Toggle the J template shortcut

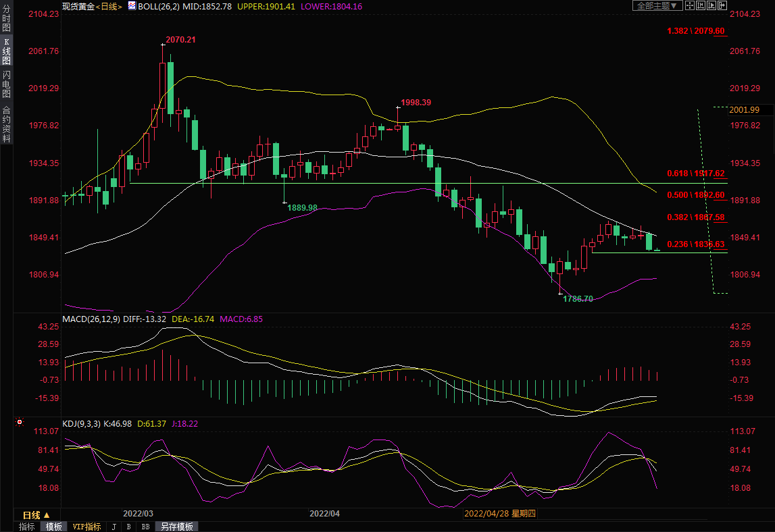coord(114,527)
